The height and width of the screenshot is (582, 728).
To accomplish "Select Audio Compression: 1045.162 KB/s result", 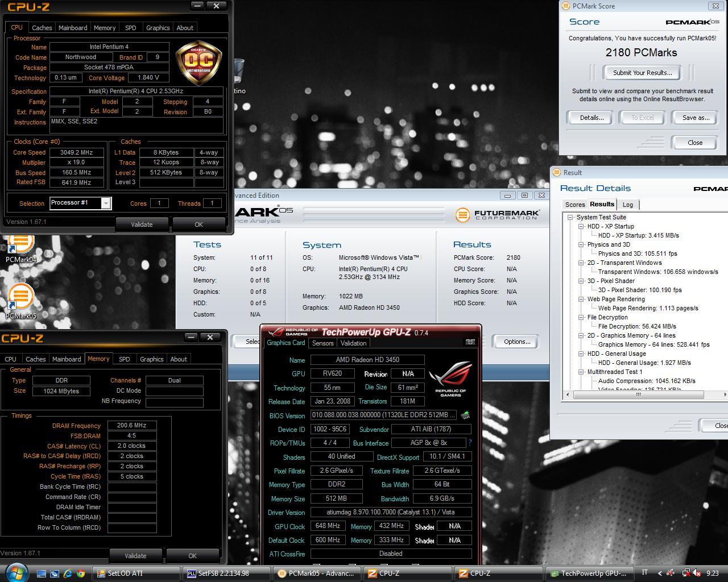I will (x=647, y=381).
